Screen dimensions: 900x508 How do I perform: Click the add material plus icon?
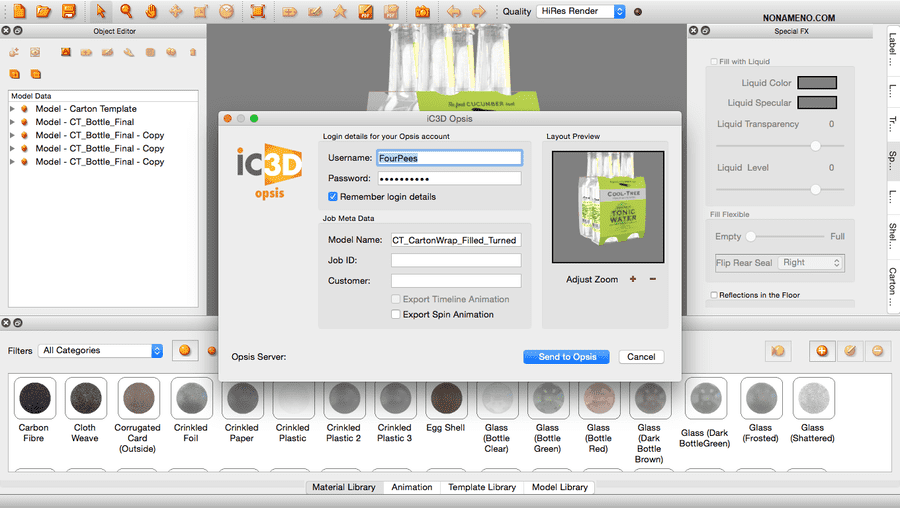click(x=822, y=351)
